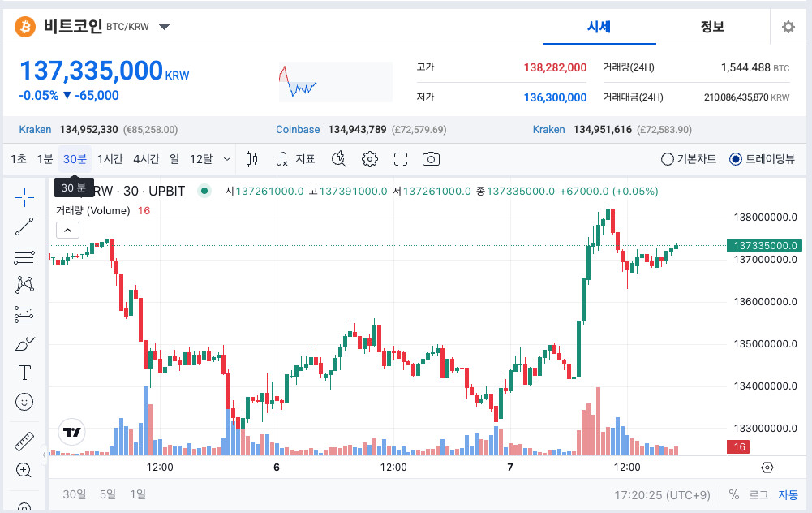812x513 pixels.
Task: Toggle 자동 auto scale
Action: pos(788,495)
